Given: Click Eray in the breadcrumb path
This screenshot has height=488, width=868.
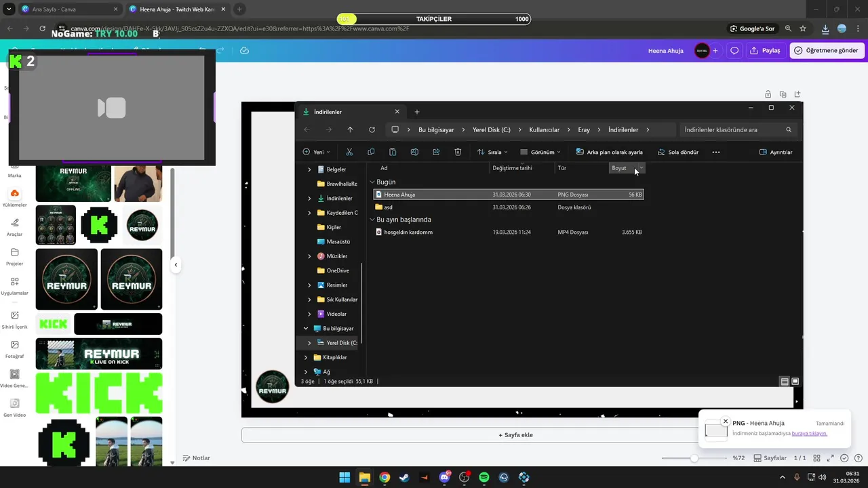Looking at the screenshot, I should [x=584, y=129].
